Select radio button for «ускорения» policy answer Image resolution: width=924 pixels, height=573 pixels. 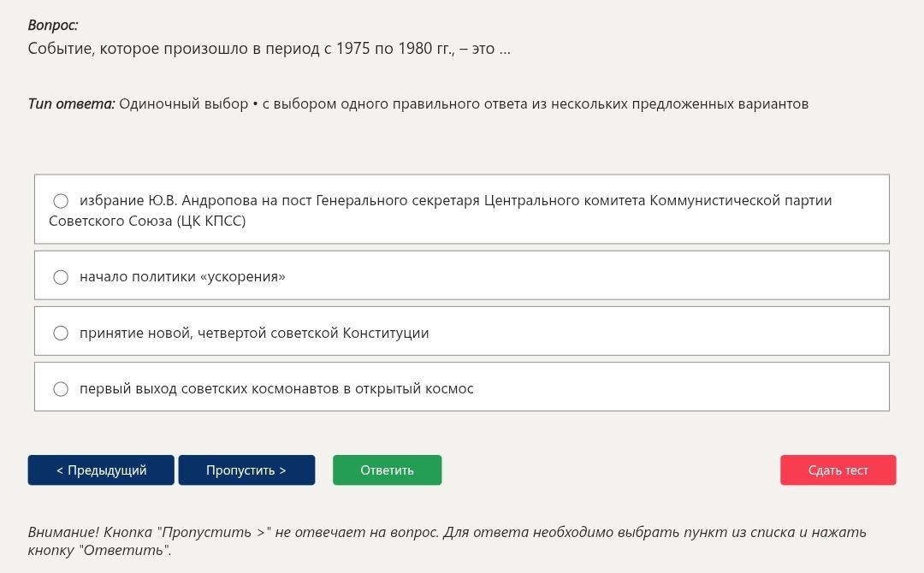tap(61, 277)
